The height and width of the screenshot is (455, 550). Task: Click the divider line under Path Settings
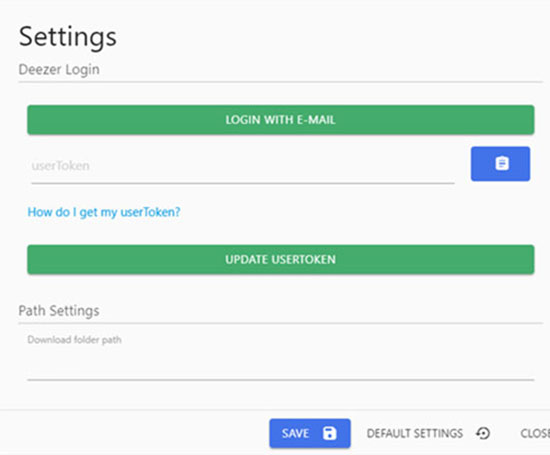[281, 323]
